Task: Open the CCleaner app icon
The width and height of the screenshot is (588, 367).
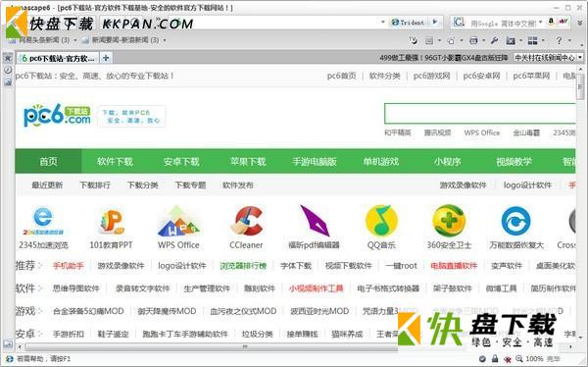Action: (x=246, y=221)
